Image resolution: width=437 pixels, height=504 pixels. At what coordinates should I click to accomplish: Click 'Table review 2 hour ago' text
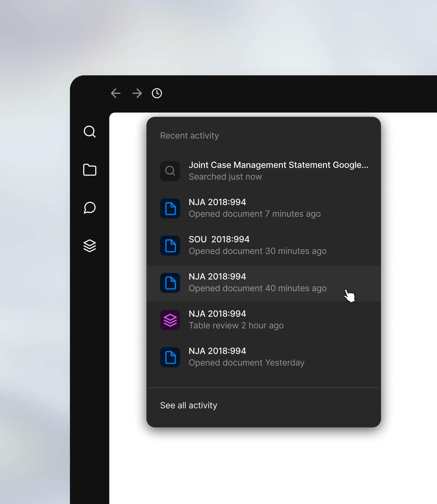coord(236,326)
